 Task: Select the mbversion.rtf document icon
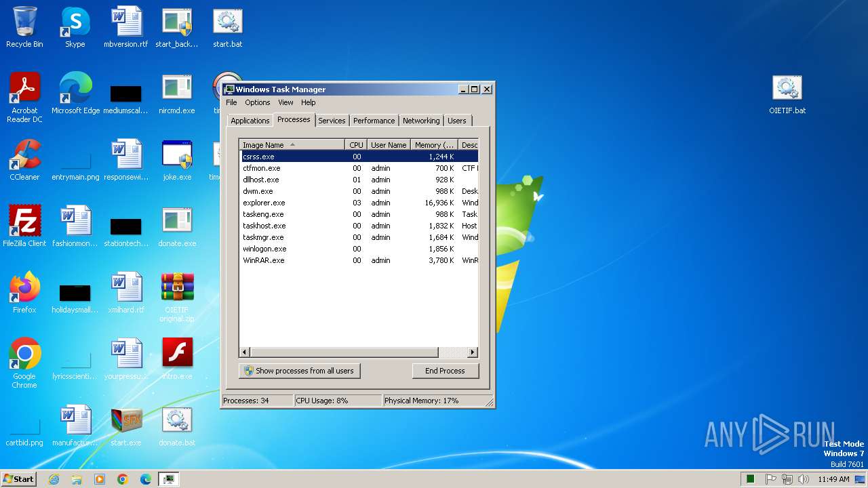point(125,28)
